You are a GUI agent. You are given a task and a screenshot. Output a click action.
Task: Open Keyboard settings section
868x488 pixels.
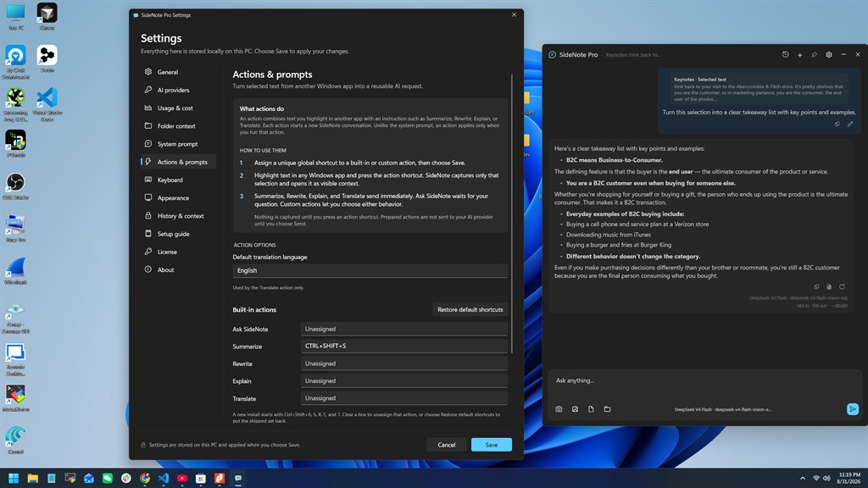tap(178, 180)
